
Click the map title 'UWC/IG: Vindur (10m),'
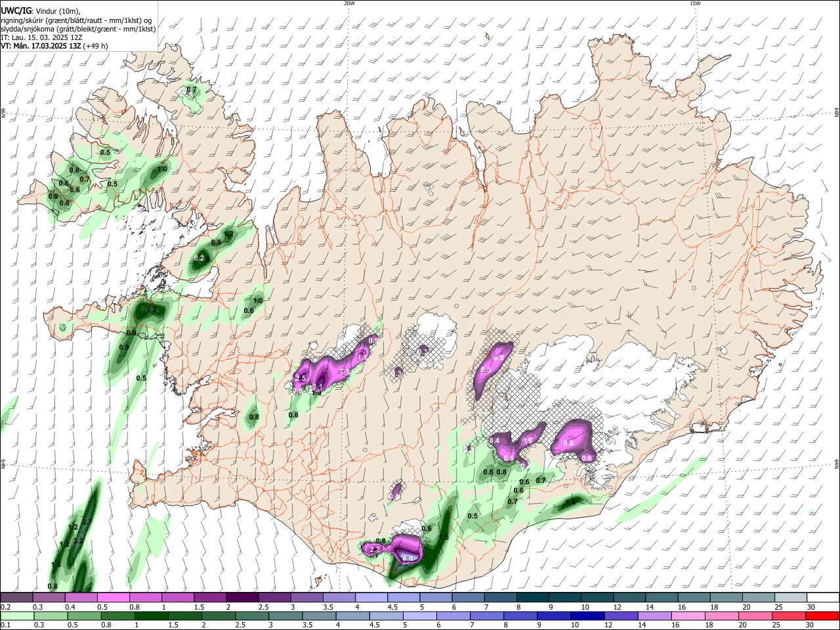tap(41, 11)
